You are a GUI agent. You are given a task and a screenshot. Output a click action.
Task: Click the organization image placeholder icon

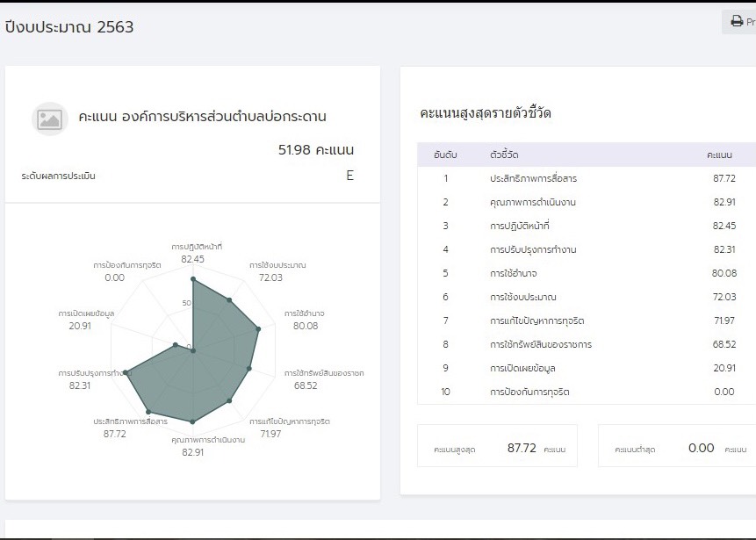[x=50, y=119]
